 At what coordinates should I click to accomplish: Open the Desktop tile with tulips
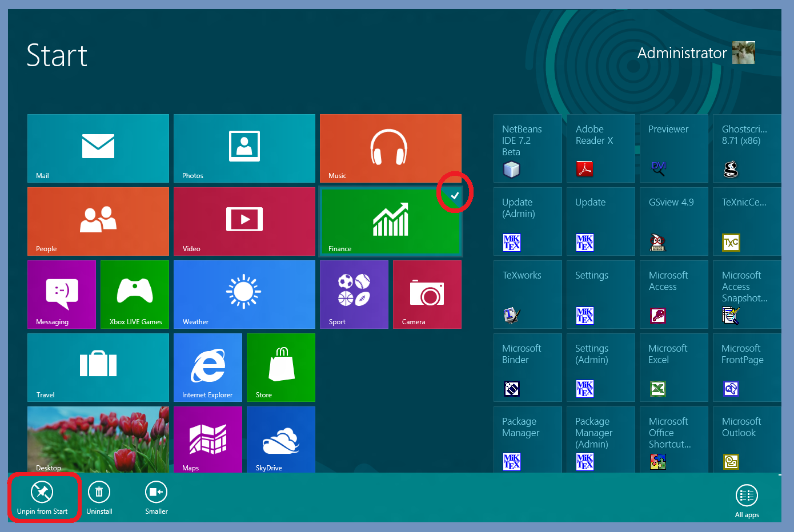(x=98, y=440)
